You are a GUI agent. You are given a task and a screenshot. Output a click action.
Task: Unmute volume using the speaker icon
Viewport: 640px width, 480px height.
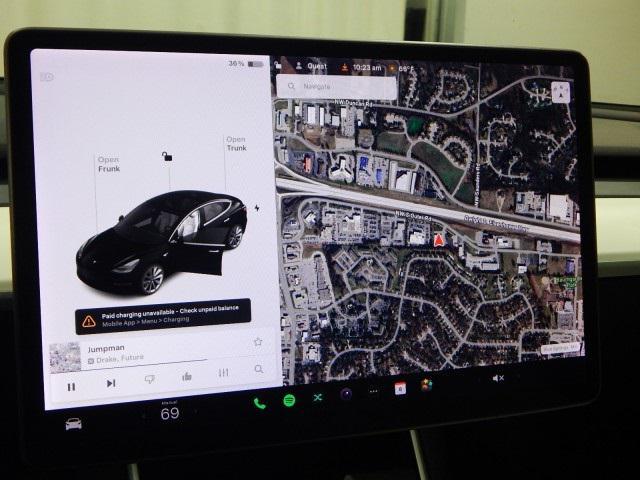497,378
